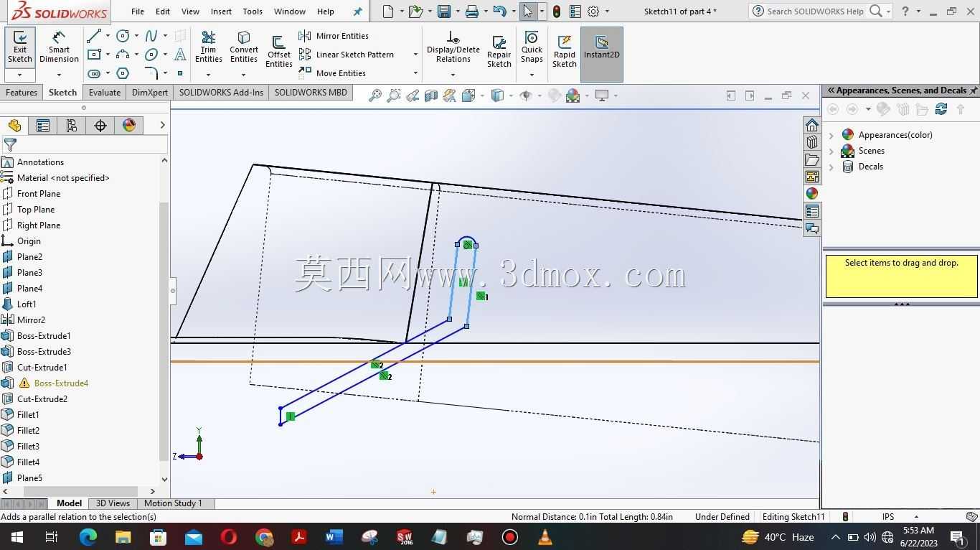Open the SOLIDWORKS Resources task pane tab
This screenshot has height=550, width=980.
pos(812,125)
